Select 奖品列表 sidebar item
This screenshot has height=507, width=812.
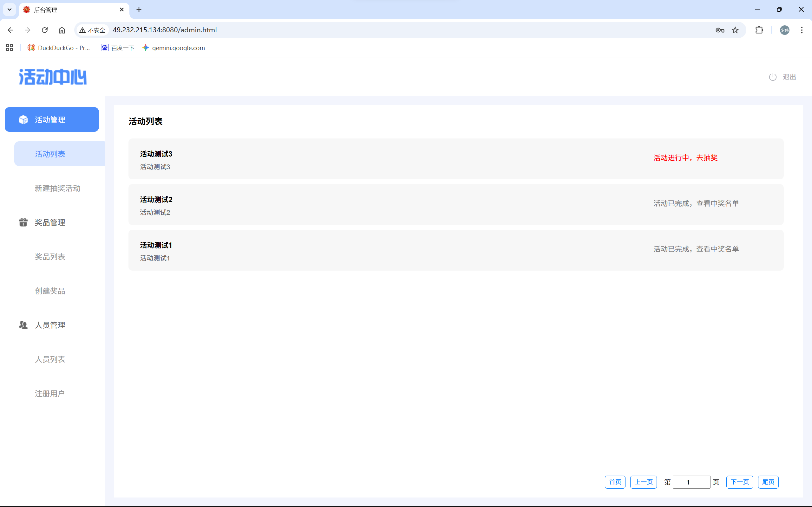[50, 257]
